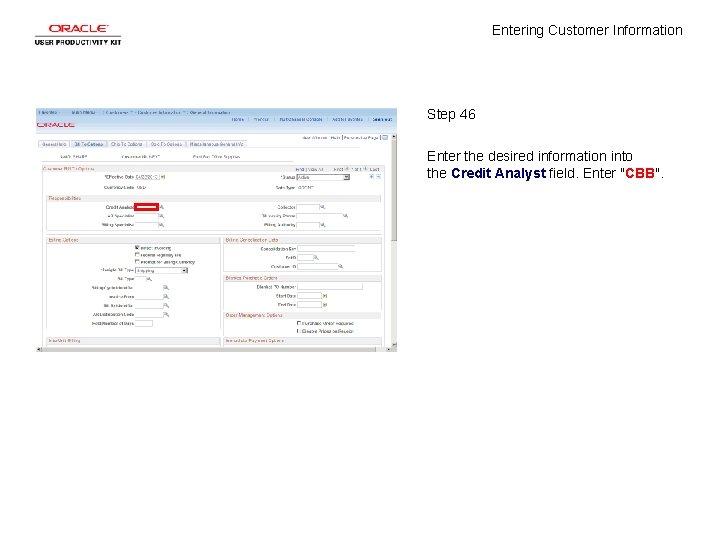
Task: Open lookup for Invoice Form field
Action: pyautogui.click(x=166, y=297)
